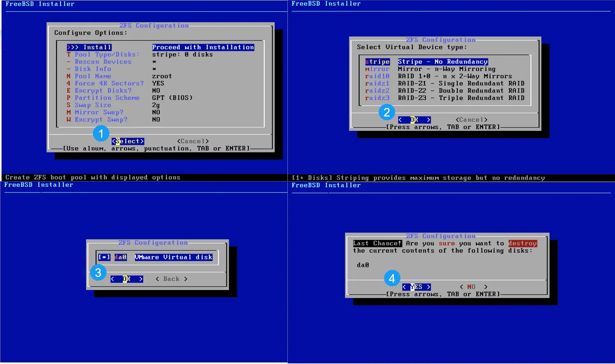Click Back in disk selection dialog
615x364 pixels.
point(171,279)
